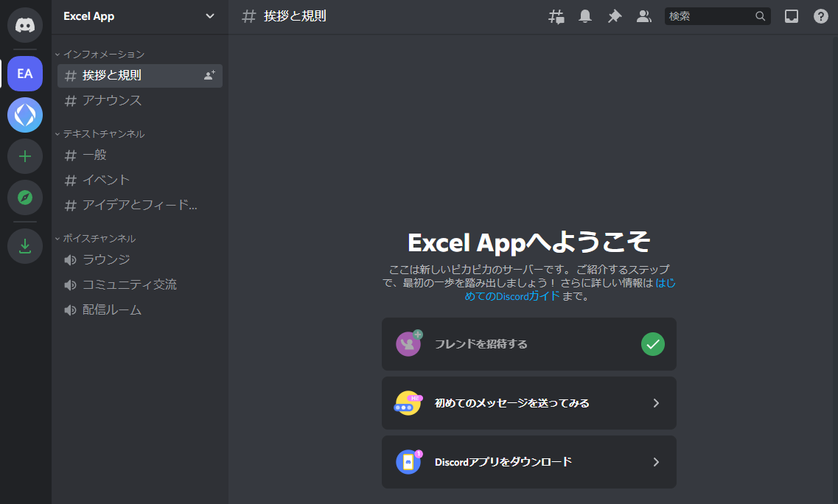Click speaker icon of ラウンジ
Screen dimensions: 838x504
pyautogui.click(x=70, y=260)
